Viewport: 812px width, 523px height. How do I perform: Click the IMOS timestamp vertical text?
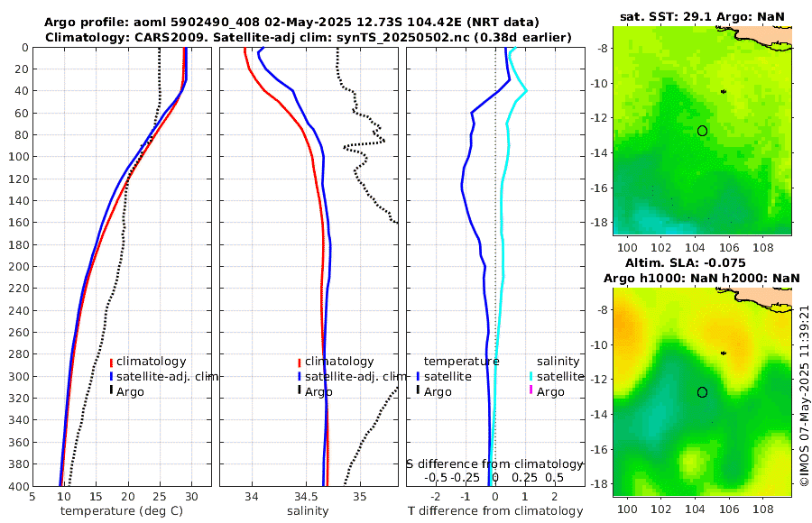(804, 395)
